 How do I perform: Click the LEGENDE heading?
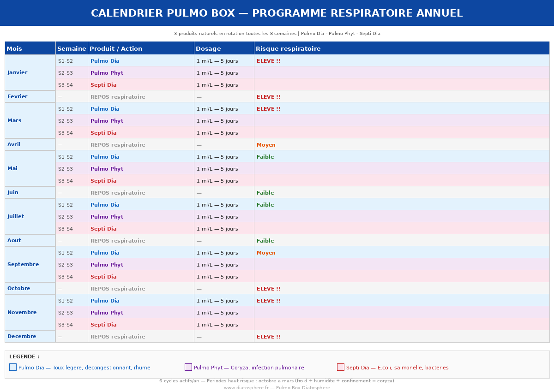coord(24,356)
